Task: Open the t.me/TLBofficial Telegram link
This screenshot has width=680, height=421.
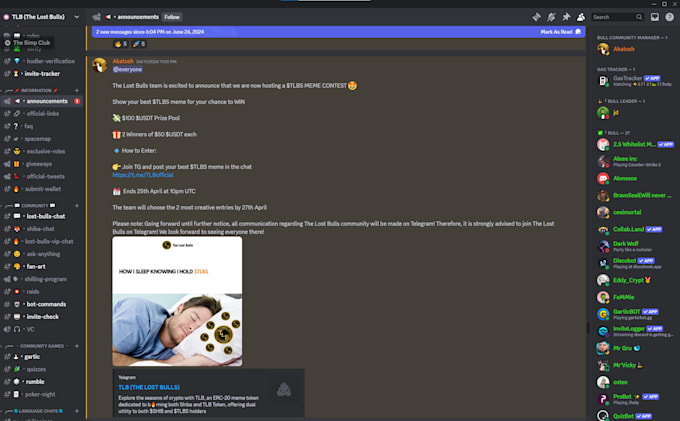Action: pyautogui.click(x=143, y=175)
